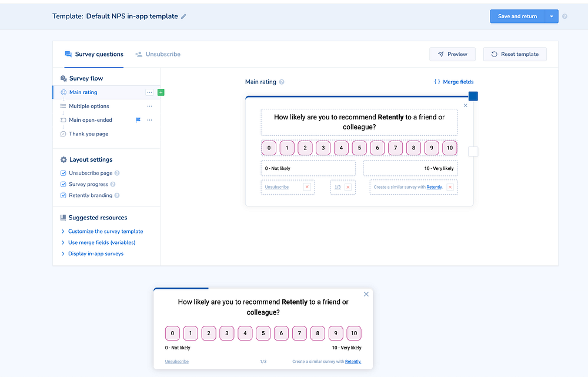
Task: Open Merge fields
Action: (454, 82)
